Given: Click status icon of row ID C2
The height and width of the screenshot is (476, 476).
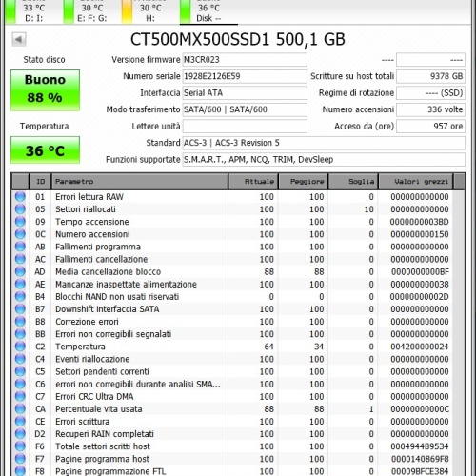Looking at the screenshot, I should 20,347.
